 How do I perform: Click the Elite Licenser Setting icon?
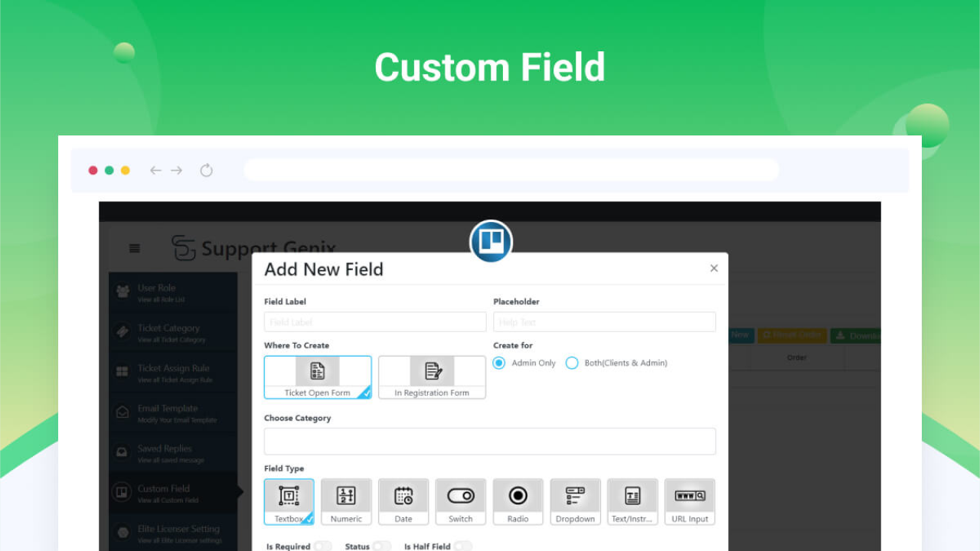[122, 533]
